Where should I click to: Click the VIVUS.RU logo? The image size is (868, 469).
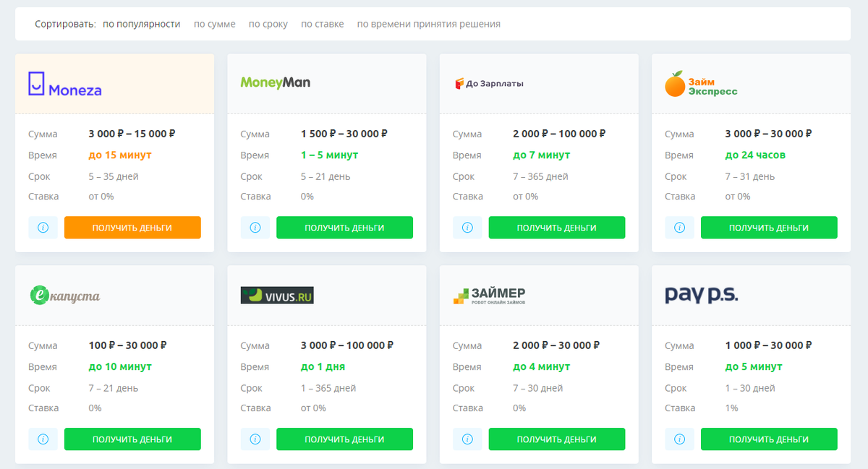277,295
